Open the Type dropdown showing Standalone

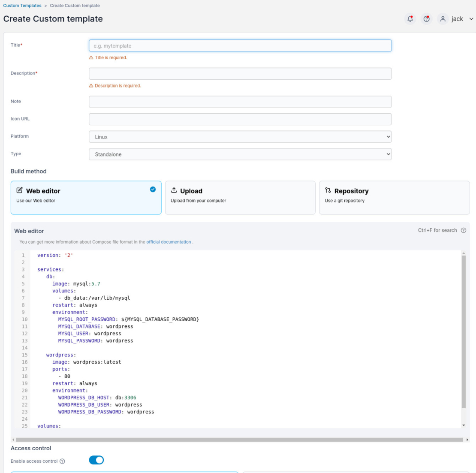[240, 154]
